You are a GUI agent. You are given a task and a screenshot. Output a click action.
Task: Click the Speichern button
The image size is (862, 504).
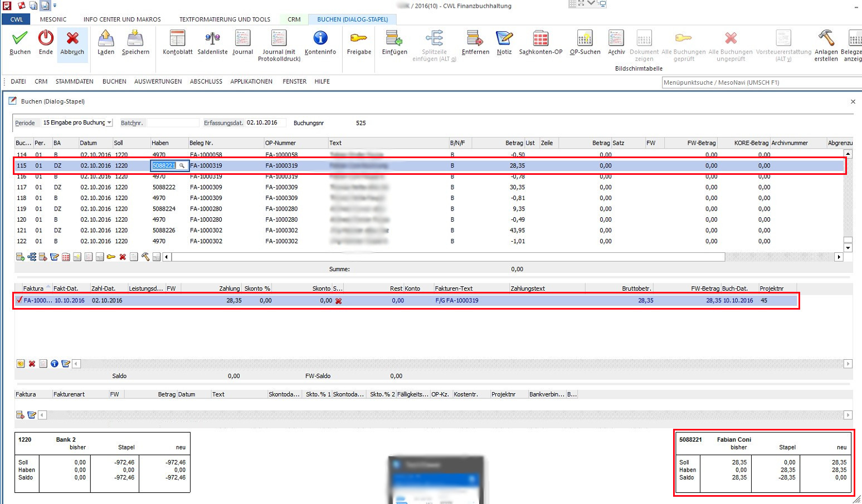coord(135,43)
